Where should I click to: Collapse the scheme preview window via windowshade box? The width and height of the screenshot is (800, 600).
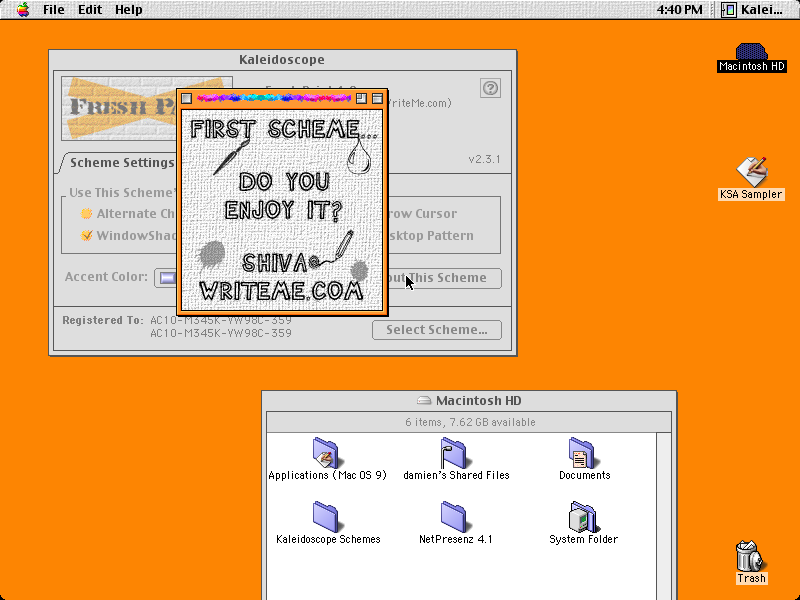click(x=378, y=98)
